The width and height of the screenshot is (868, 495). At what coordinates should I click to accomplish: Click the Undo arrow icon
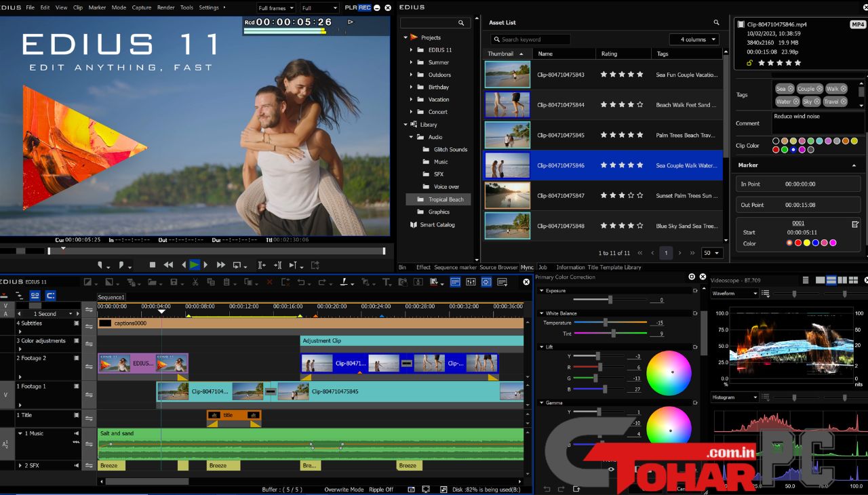point(301,282)
